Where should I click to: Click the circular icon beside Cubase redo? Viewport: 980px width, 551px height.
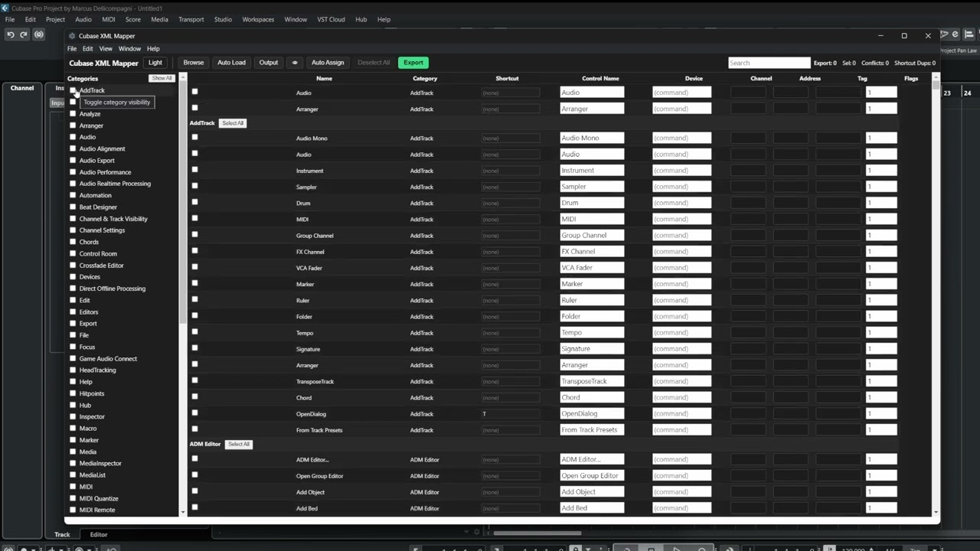39,34
